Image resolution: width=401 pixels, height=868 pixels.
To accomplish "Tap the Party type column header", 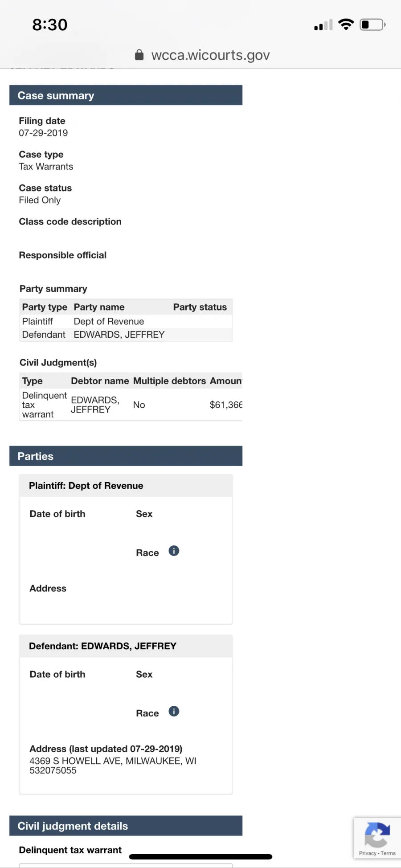I will pyautogui.click(x=45, y=307).
